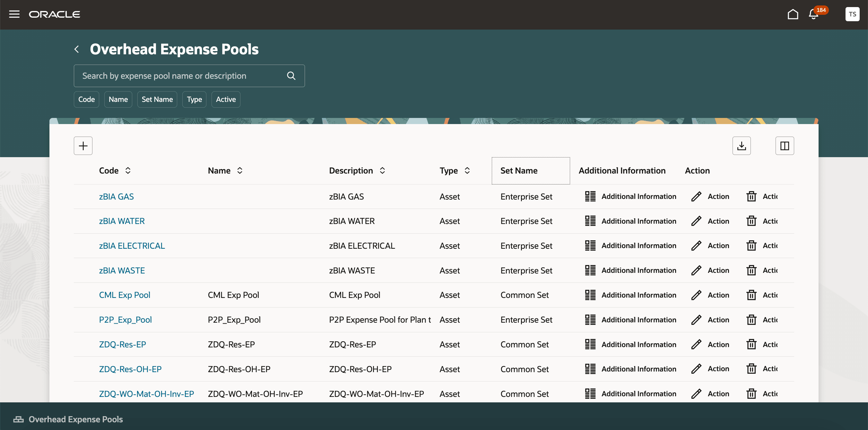Click the add new expense pool button
The width and height of the screenshot is (868, 430).
tap(83, 146)
